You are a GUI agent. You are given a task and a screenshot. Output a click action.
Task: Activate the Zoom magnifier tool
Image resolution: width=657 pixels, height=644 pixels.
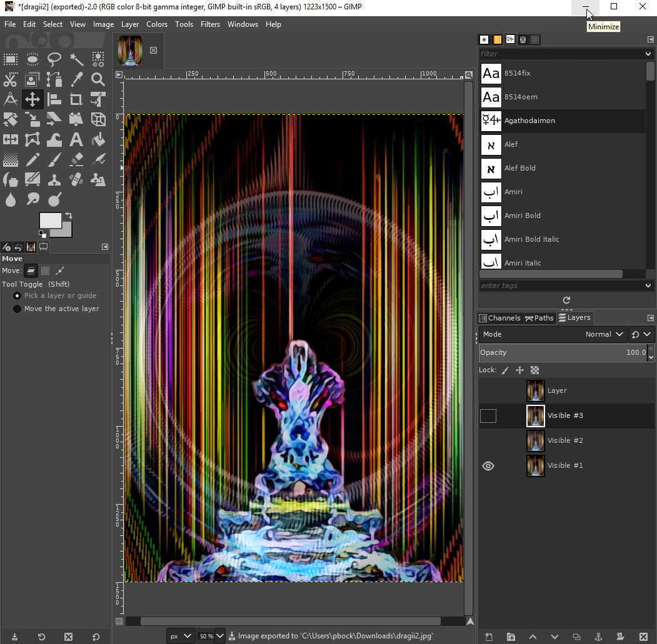pos(98,79)
